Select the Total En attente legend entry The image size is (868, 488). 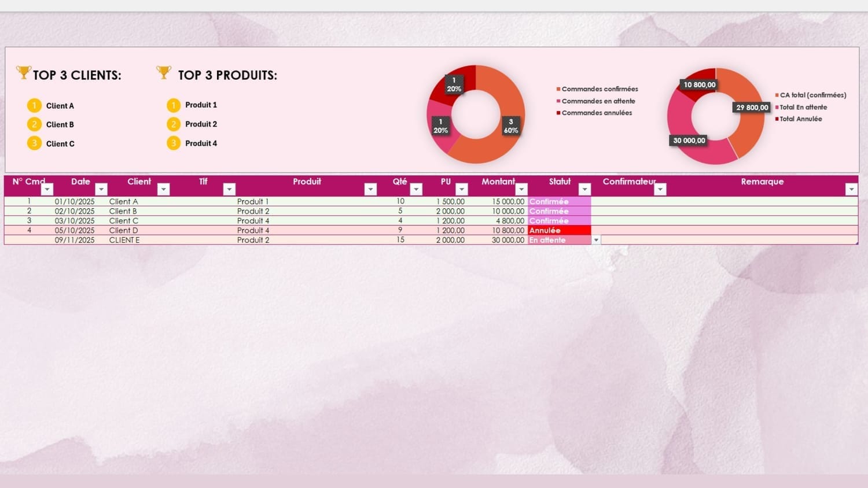[801, 107]
